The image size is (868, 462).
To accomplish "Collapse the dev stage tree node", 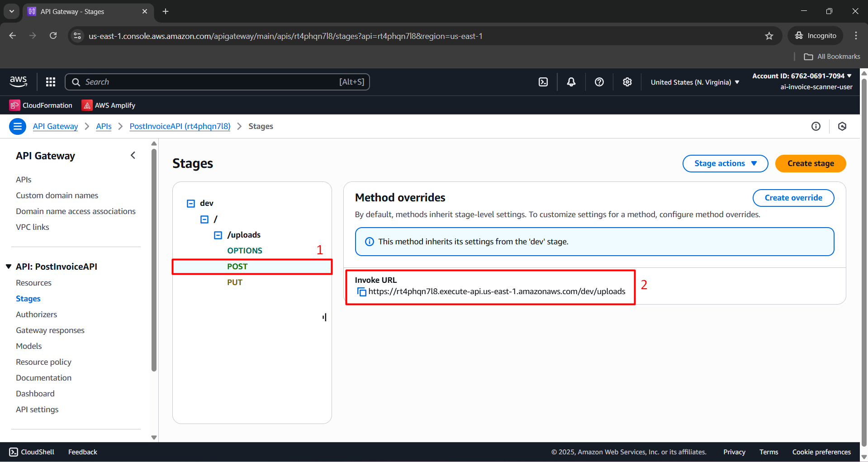I will [191, 204].
